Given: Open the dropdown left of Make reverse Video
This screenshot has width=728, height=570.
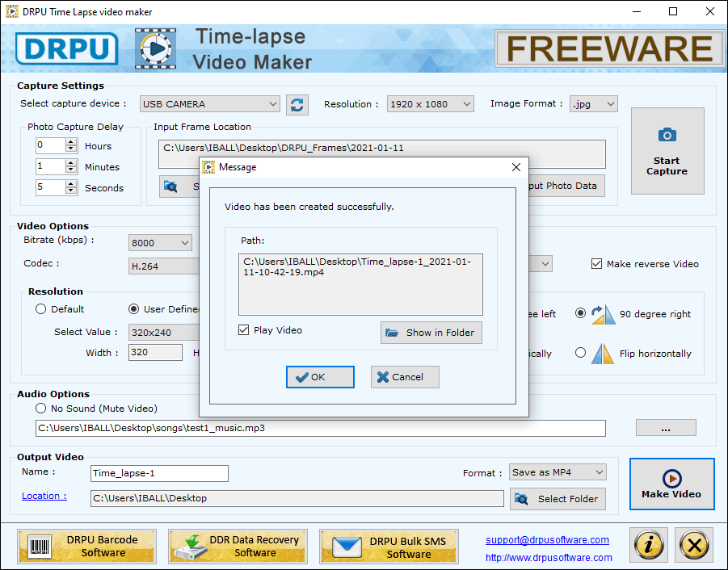Looking at the screenshot, I should point(541,264).
